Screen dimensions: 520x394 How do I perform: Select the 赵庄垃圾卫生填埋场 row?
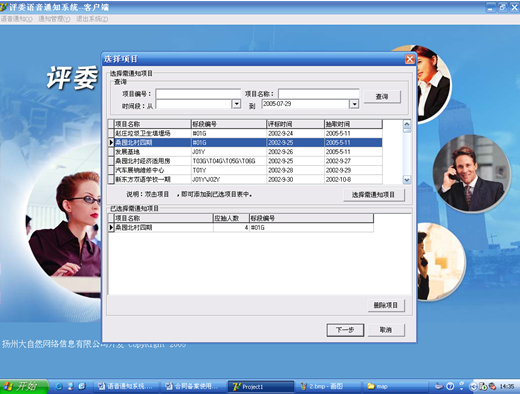248,133
